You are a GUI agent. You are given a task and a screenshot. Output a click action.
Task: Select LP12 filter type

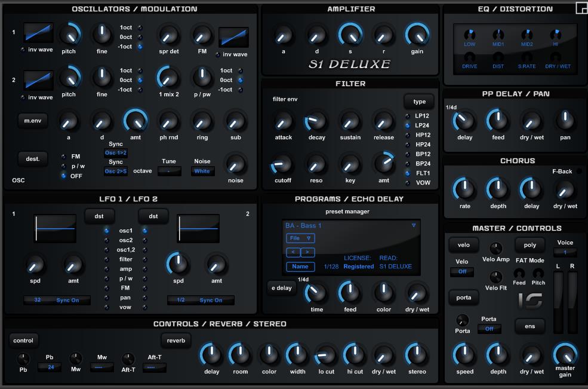click(408, 116)
